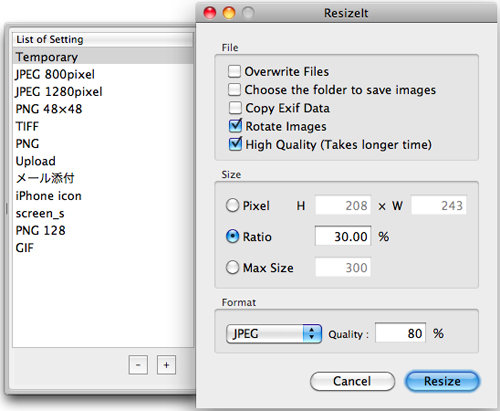The width and height of the screenshot is (500, 411).
Task: Select the Ratio radio button
Action: [232, 236]
